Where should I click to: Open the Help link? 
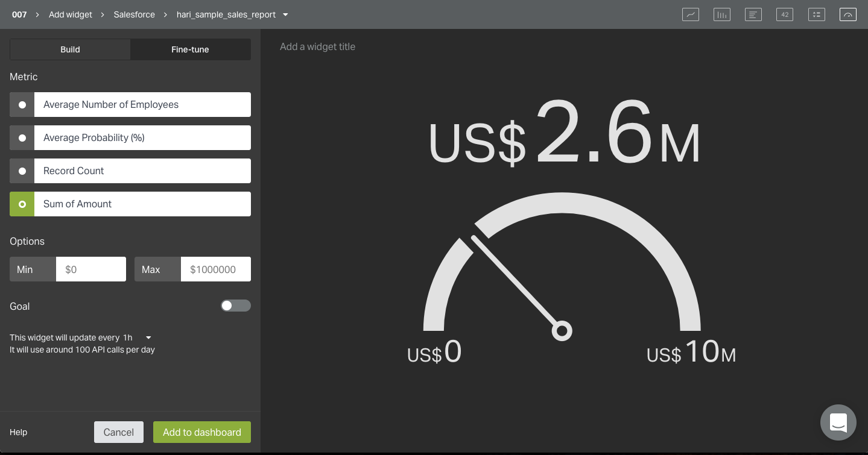[19, 432]
